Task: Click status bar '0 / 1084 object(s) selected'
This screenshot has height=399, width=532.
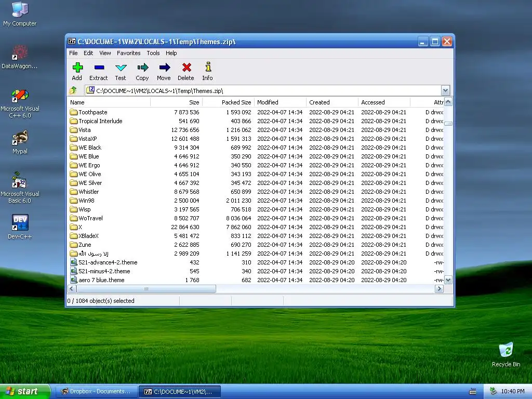Action: point(101,301)
